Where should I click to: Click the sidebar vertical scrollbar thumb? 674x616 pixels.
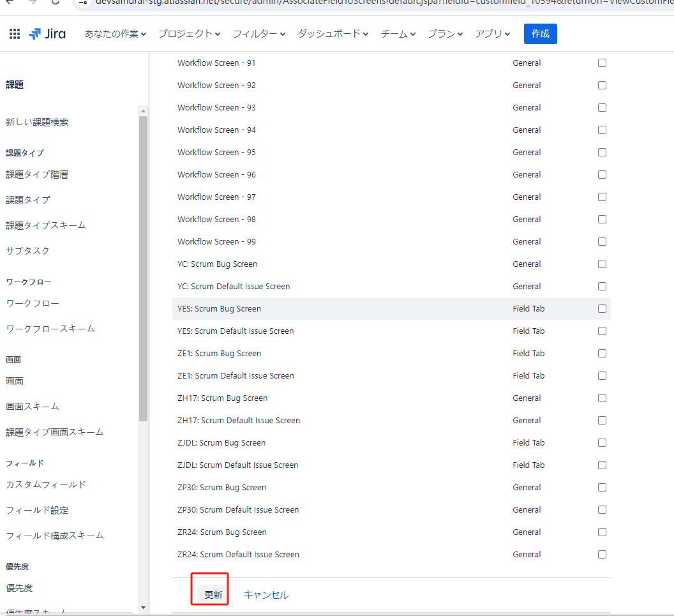(143, 268)
